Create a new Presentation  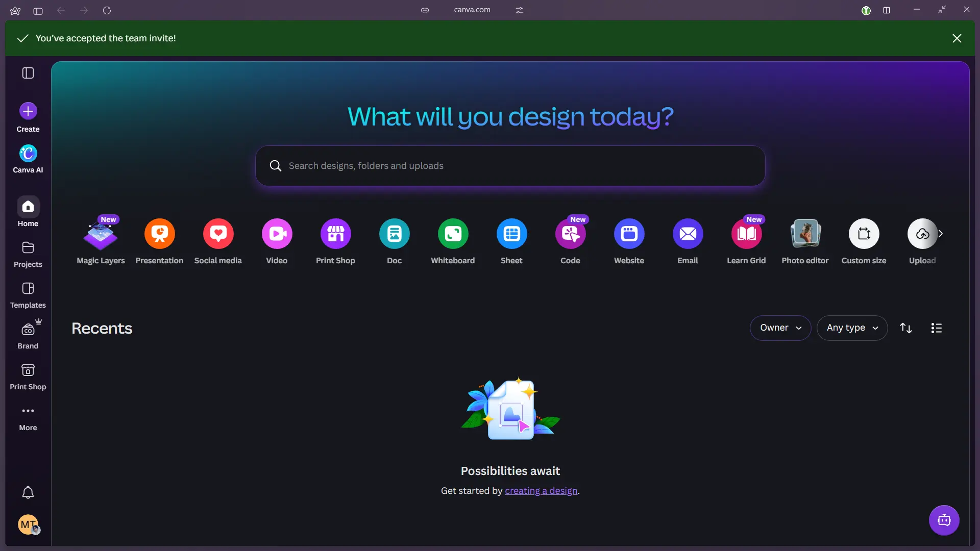coord(159,241)
